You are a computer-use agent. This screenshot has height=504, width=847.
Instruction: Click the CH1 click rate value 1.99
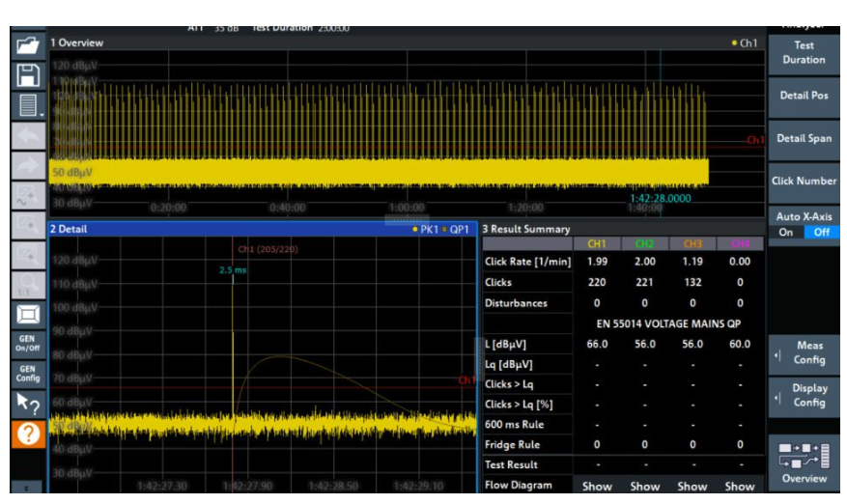[597, 262]
